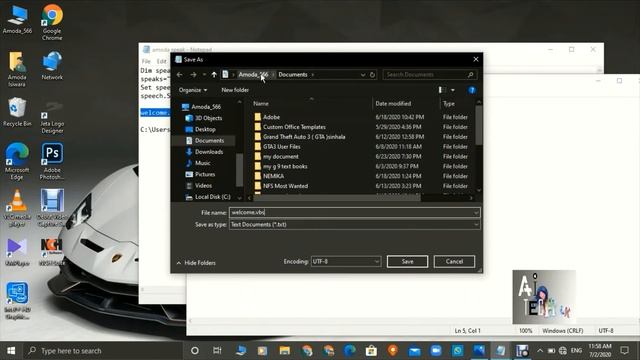Click the Windows Start button
This screenshot has height=360, width=640.
(x=11, y=351)
